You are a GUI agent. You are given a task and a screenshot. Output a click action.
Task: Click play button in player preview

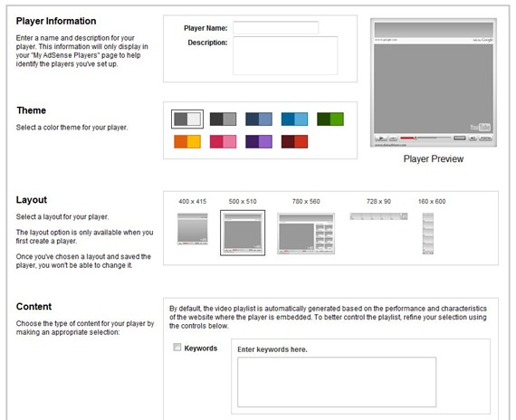point(381,138)
